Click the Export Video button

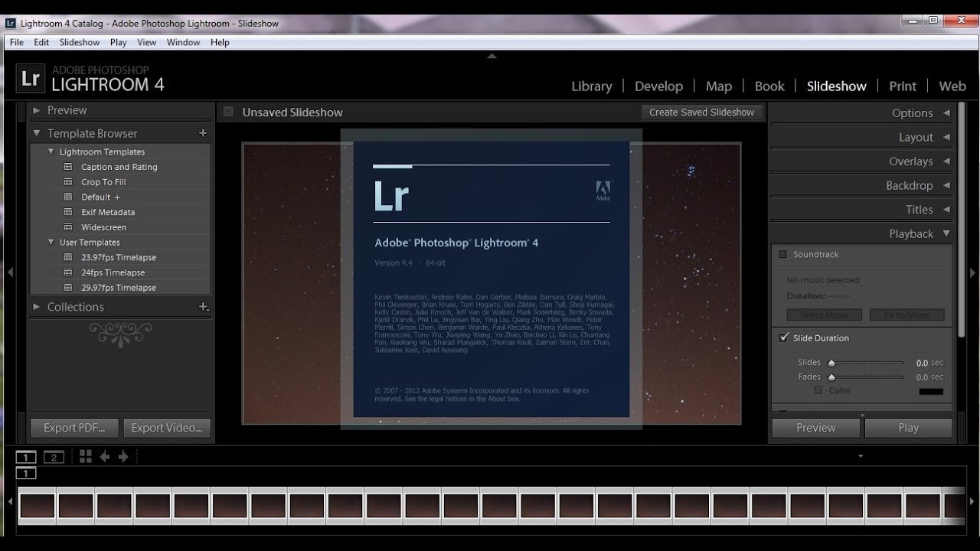[x=167, y=428]
